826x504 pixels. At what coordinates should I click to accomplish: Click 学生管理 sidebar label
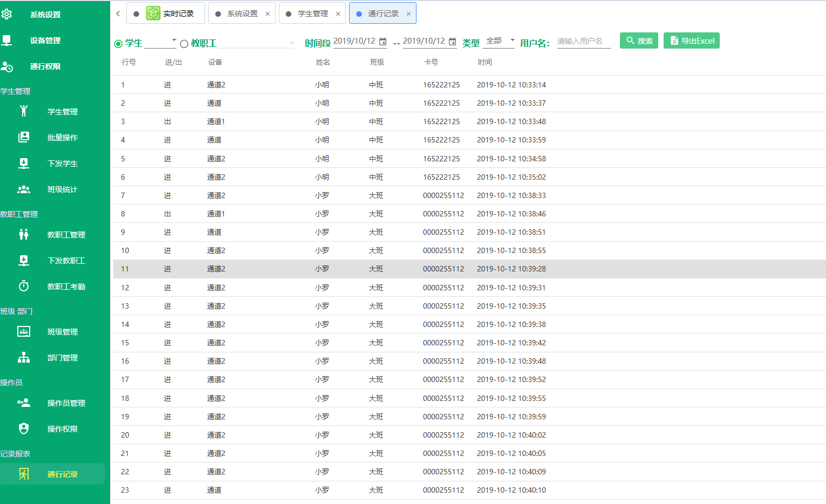point(63,112)
